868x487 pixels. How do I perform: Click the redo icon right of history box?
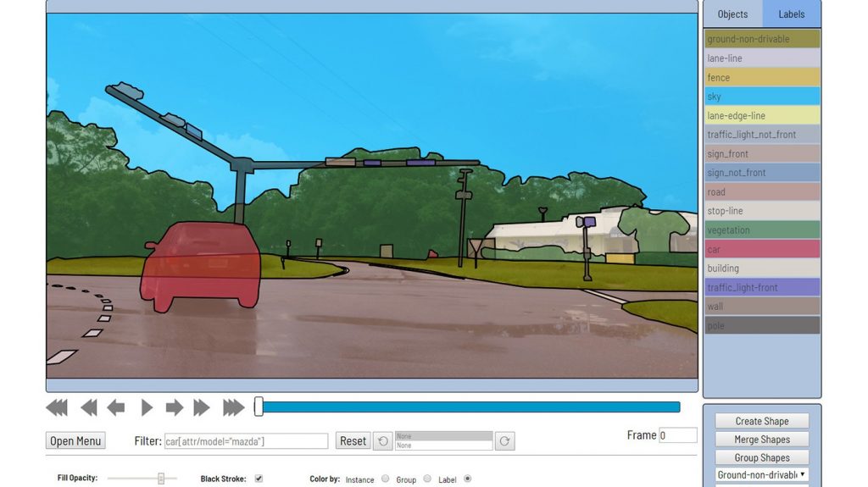(x=505, y=441)
